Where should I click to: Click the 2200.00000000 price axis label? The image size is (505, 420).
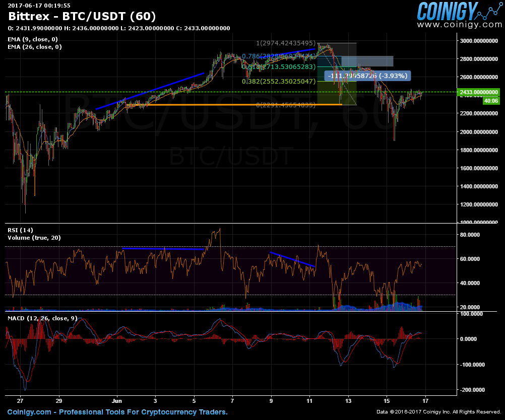pyautogui.click(x=479, y=113)
